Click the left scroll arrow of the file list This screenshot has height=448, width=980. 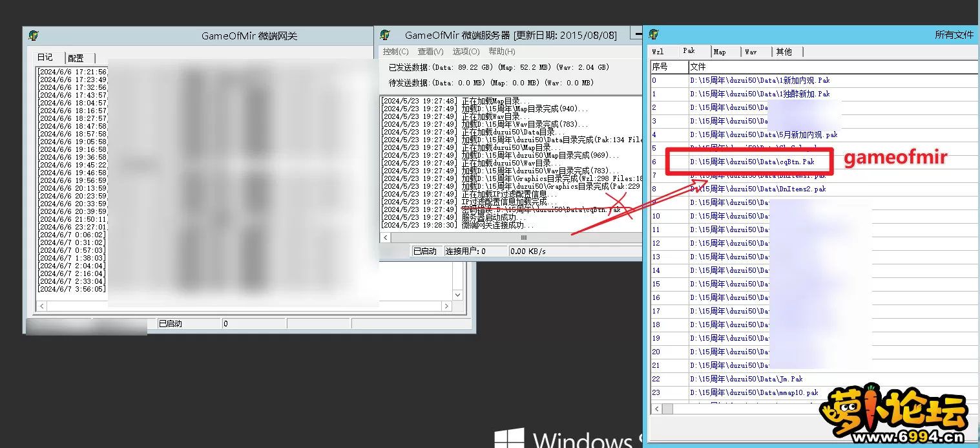click(x=656, y=409)
